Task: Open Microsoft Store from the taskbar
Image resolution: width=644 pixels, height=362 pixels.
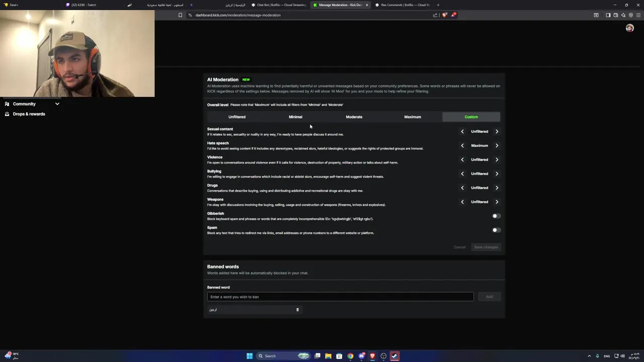Action: point(339,356)
